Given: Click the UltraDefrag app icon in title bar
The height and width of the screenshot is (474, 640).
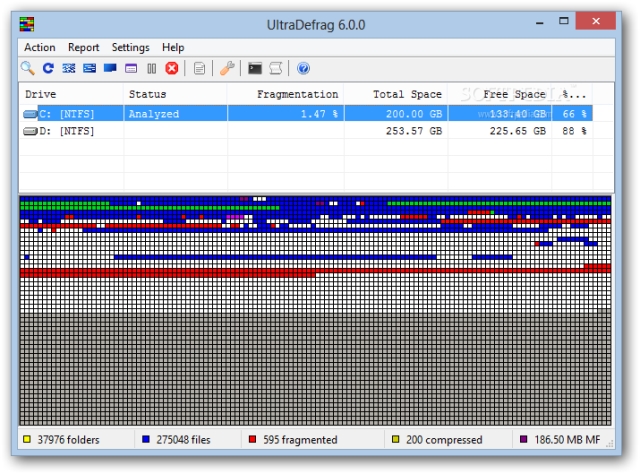Looking at the screenshot, I should (27, 24).
